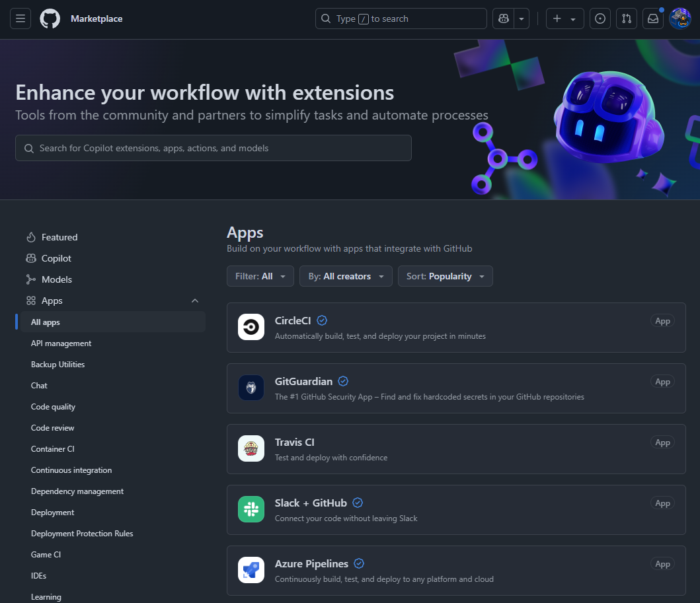Open the Chat category
The width and height of the screenshot is (700, 603).
coord(39,385)
